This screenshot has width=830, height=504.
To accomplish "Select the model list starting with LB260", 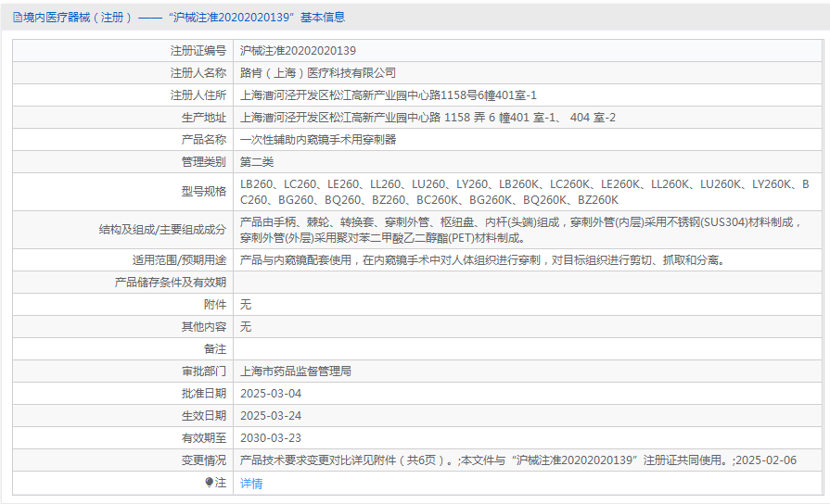I will tap(525, 192).
